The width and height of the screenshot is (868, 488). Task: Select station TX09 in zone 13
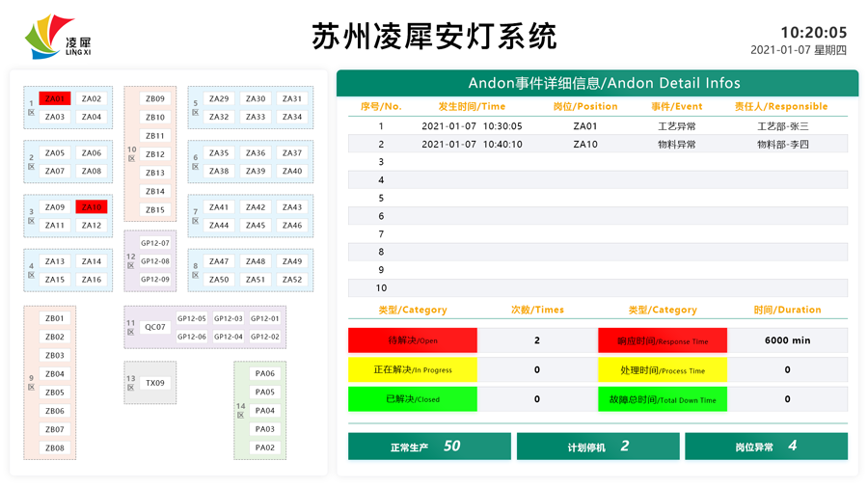point(155,383)
